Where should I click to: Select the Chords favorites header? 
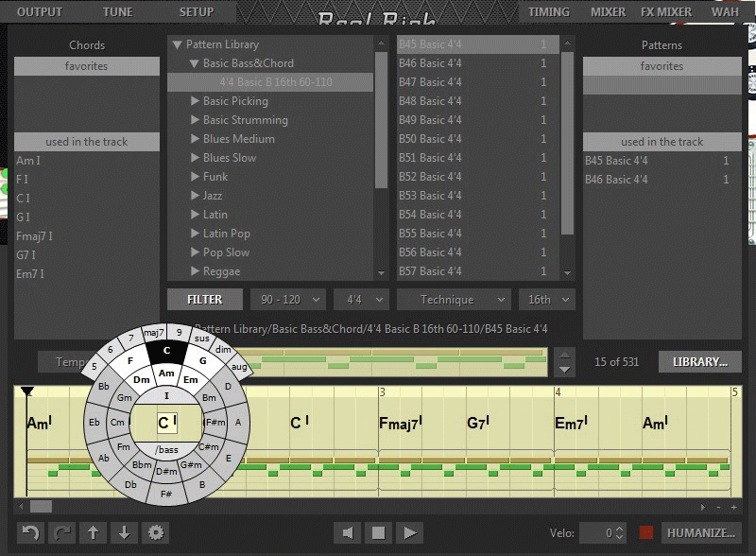(x=87, y=66)
